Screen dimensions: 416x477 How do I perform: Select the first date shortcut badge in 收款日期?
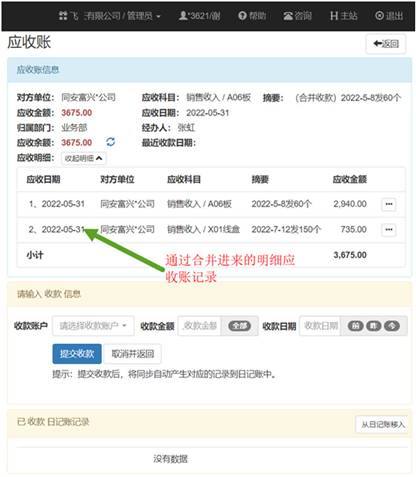point(355,326)
